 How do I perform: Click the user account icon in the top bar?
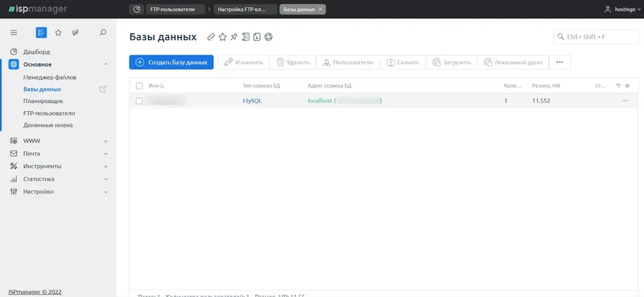click(x=608, y=9)
